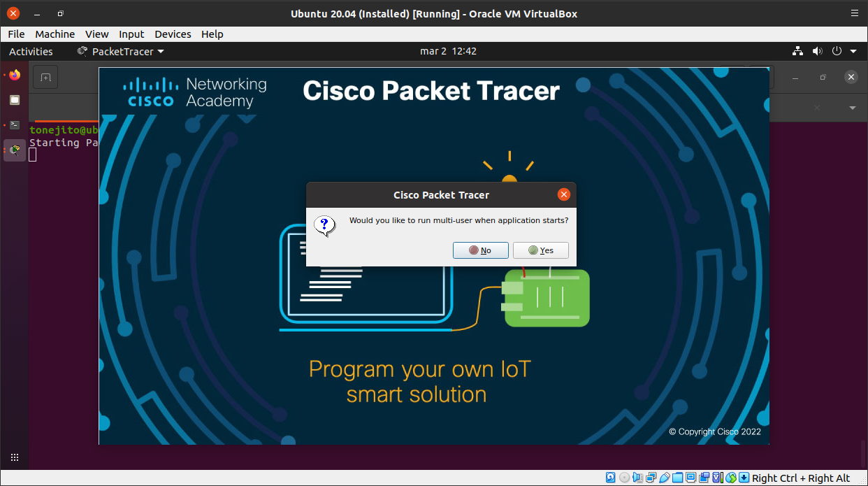The image size is (868, 486).
Task: Expand the terminal tab list dropdown
Action: point(852,108)
